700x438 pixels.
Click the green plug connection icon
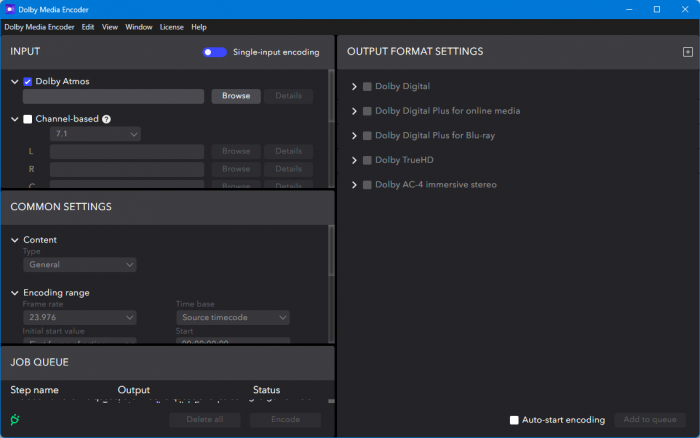(x=14, y=419)
